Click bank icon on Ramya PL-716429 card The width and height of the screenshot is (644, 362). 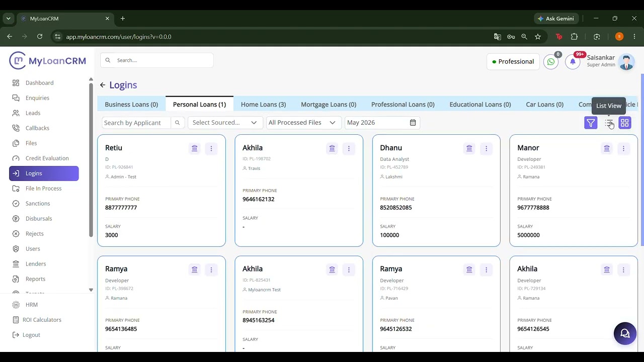[469, 269]
